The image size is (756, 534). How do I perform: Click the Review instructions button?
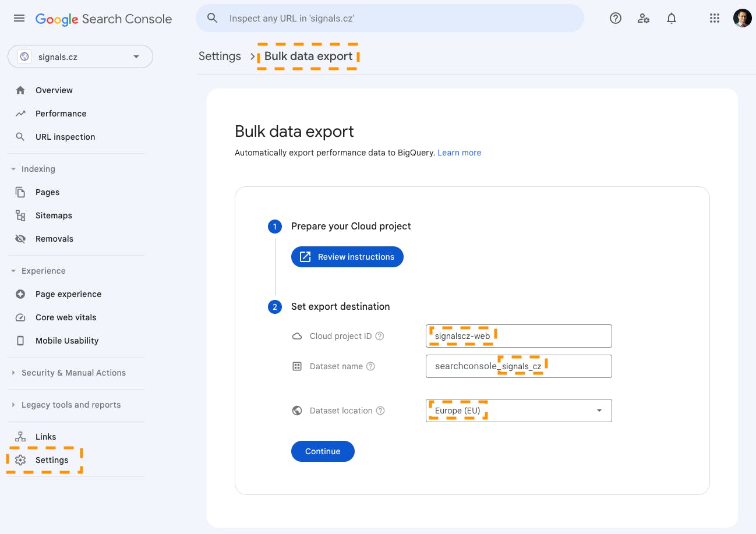click(x=347, y=257)
